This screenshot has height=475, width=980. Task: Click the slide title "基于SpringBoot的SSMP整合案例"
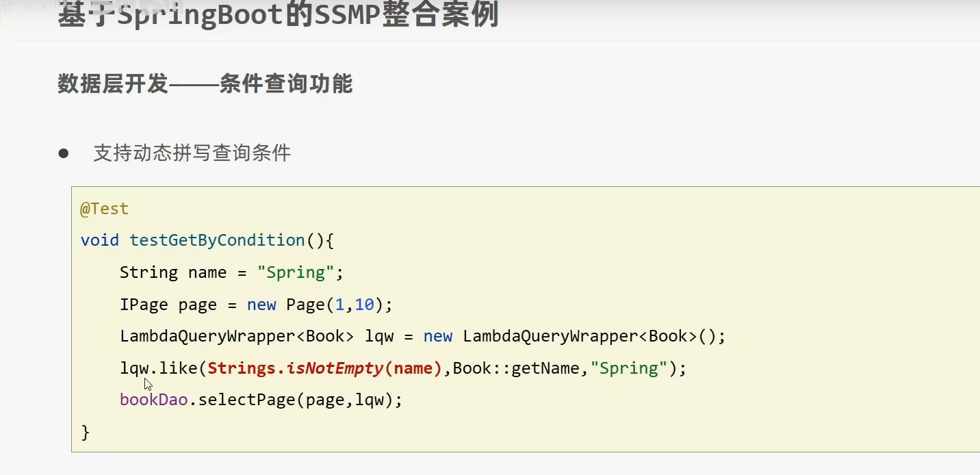279,14
